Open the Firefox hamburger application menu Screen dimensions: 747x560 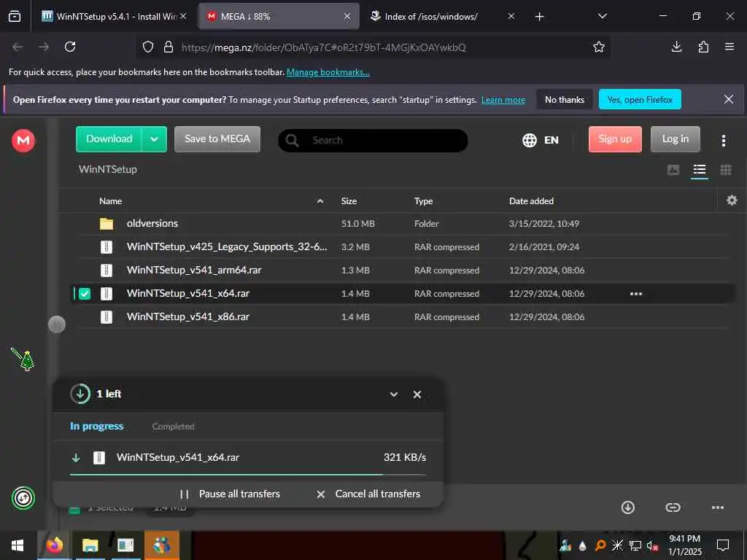tap(729, 47)
